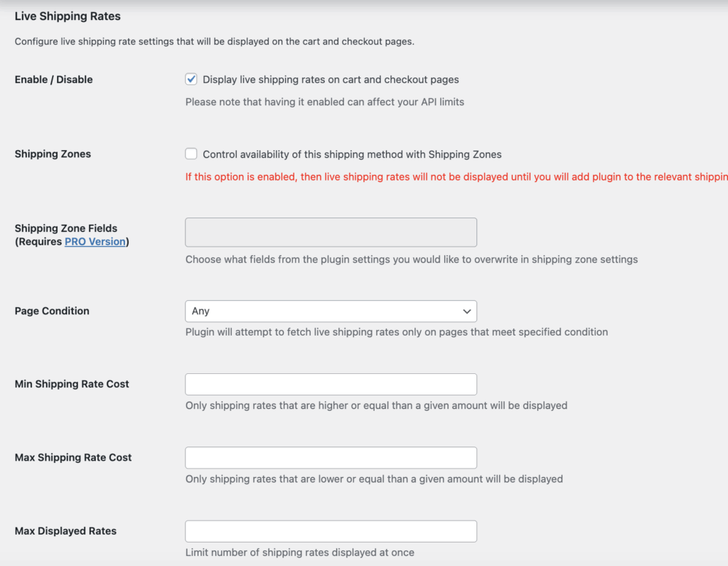The width and height of the screenshot is (728, 566).
Task: Click the Shipping Zones row label
Action: [x=53, y=154]
